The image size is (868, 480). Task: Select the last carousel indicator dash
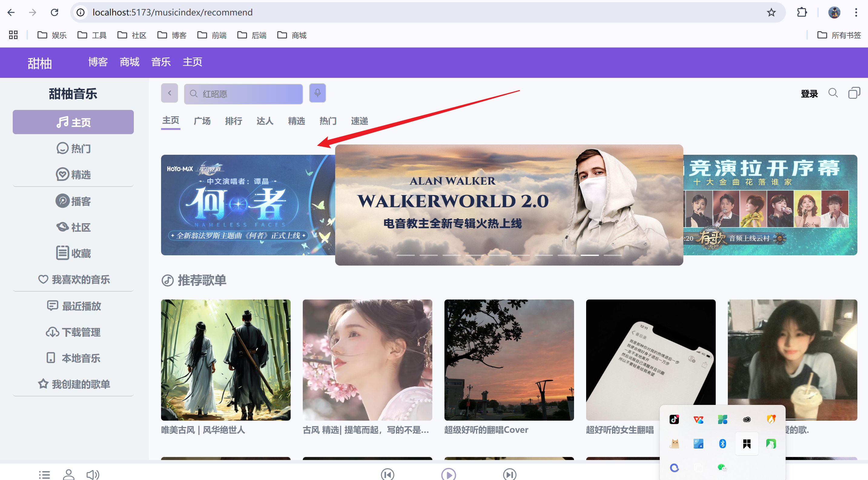[612, 255]
